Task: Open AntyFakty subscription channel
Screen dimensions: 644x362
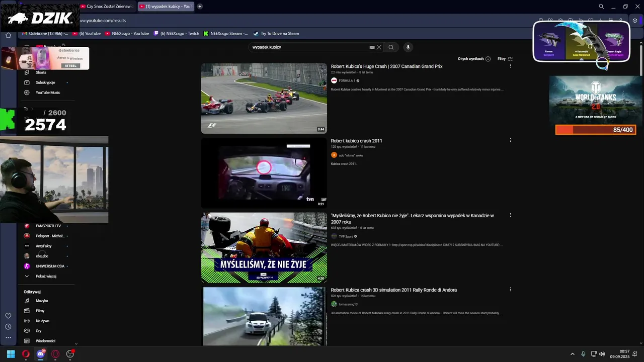Action: (43, 246)
